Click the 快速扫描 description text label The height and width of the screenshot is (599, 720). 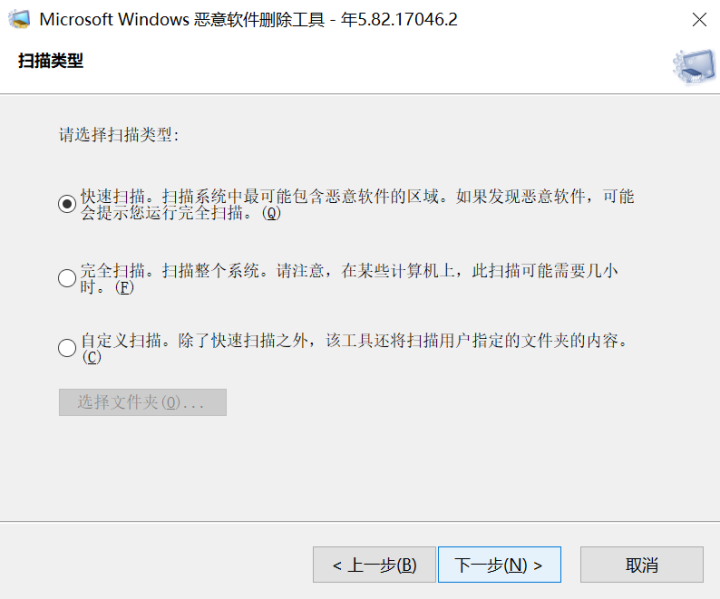(357, 204)
